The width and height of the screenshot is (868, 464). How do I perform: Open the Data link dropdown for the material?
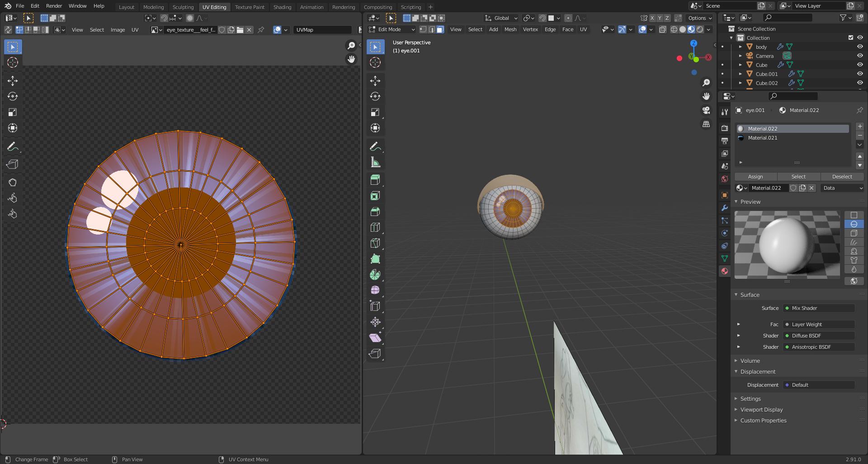coord(843,188)
